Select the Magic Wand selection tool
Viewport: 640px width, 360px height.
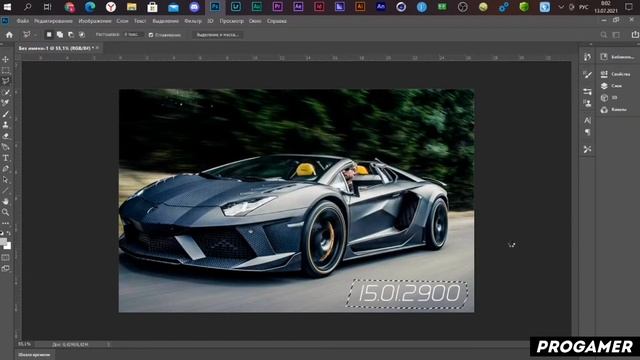pos(6,92)
